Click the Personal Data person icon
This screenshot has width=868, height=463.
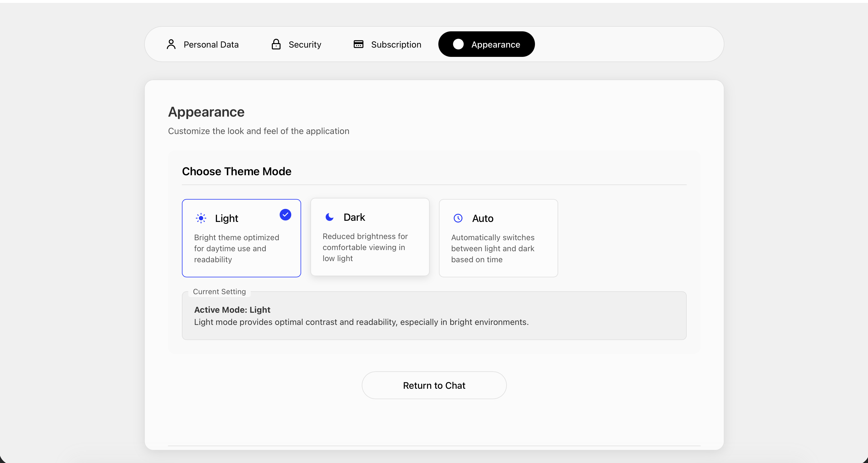coord(171,44)
